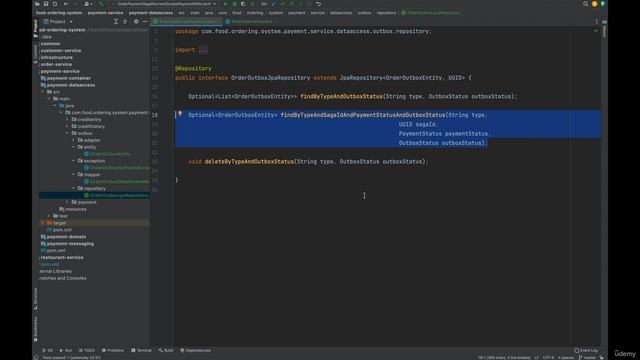The height and width of the screenshot is (360, 640).
Task: Collapse the java folder arrow
Action: [x=55, y=106]
